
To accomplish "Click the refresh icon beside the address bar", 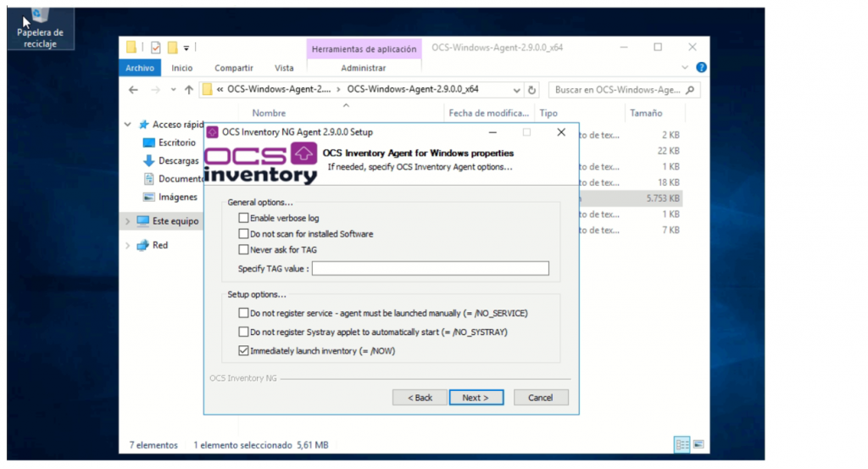I will [x=532, y=90].
